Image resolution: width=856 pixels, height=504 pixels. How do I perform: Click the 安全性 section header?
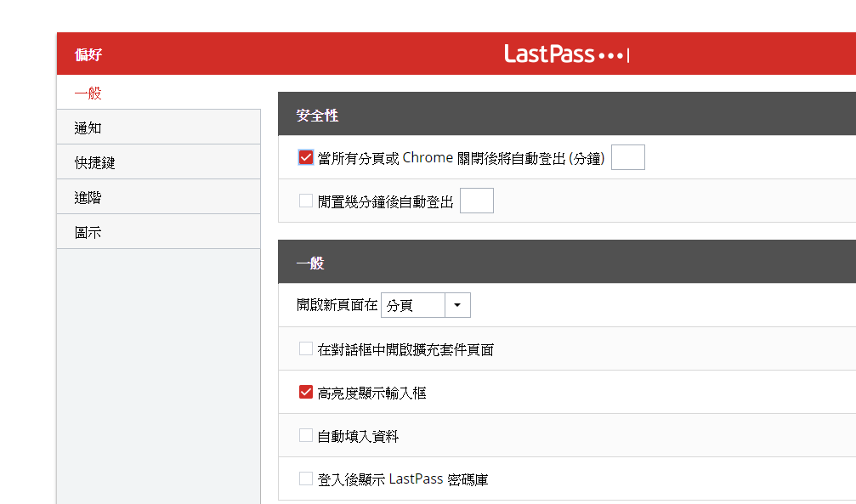[x=567, y=114]
